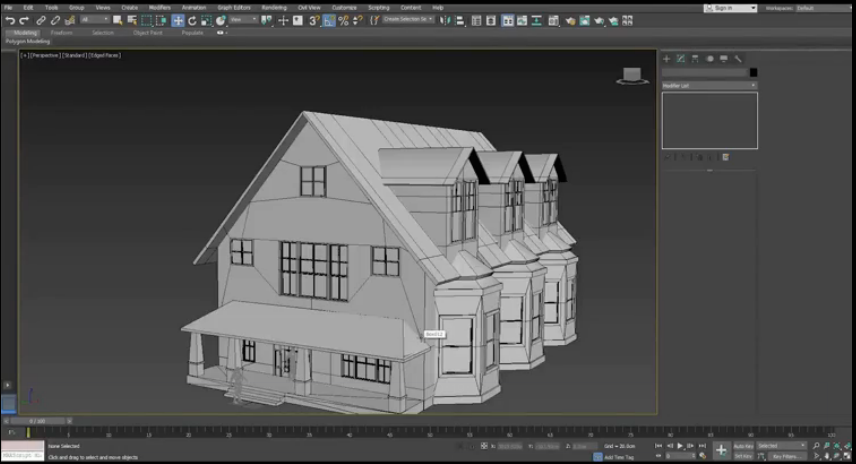Select the Unlink Selection tool
The height and width of the screenshot is (464, 856).
pyautogui.click(x=55, y=21)
